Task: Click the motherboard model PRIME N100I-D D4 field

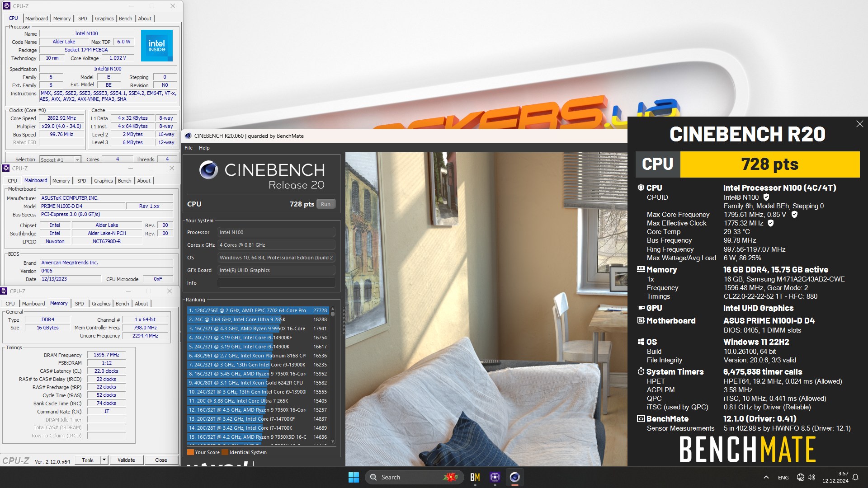Action: (82, 206)
